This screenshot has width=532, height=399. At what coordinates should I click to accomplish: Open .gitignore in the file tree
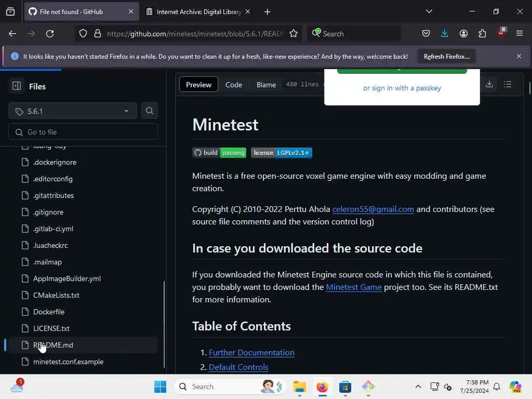(48, 212)
